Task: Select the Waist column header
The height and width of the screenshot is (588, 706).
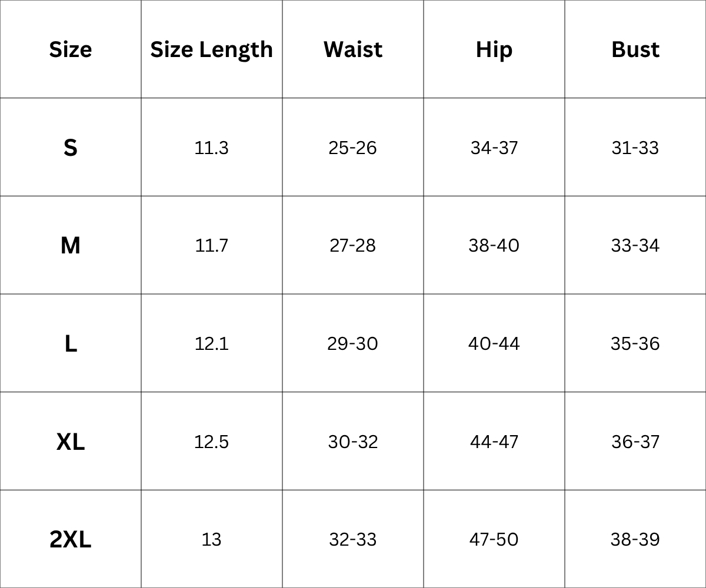Action: pos(352,49)
